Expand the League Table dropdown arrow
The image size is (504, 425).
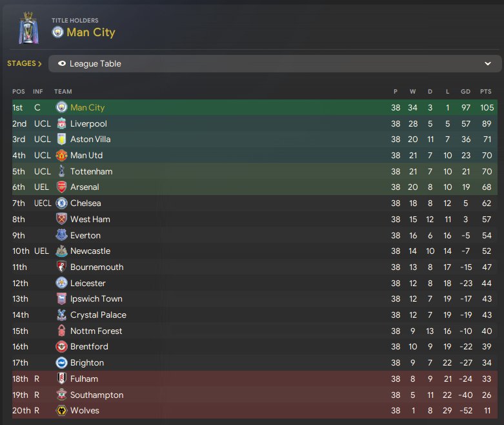point(488,63)
